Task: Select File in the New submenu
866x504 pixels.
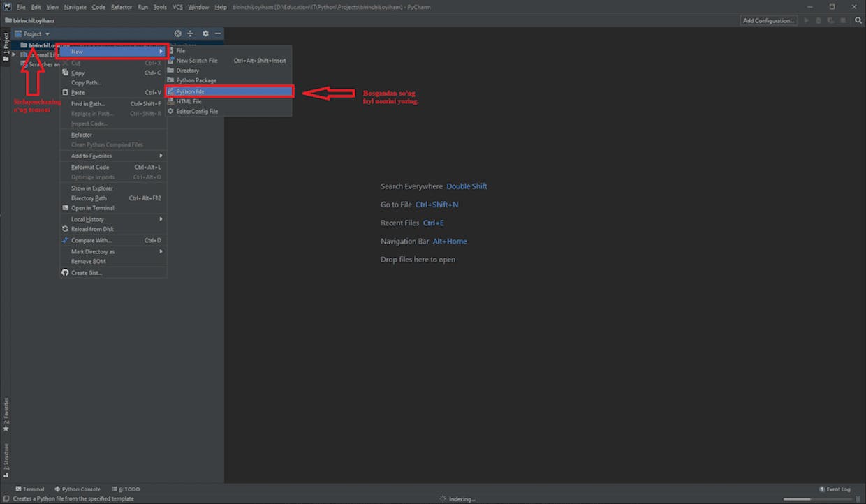Action: click(228, 51)
